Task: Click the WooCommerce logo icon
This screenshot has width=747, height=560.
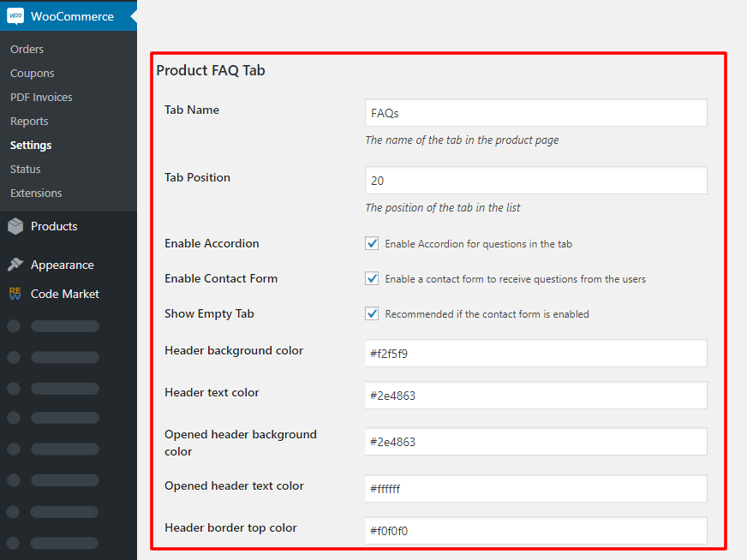Action: pos(15,16)
